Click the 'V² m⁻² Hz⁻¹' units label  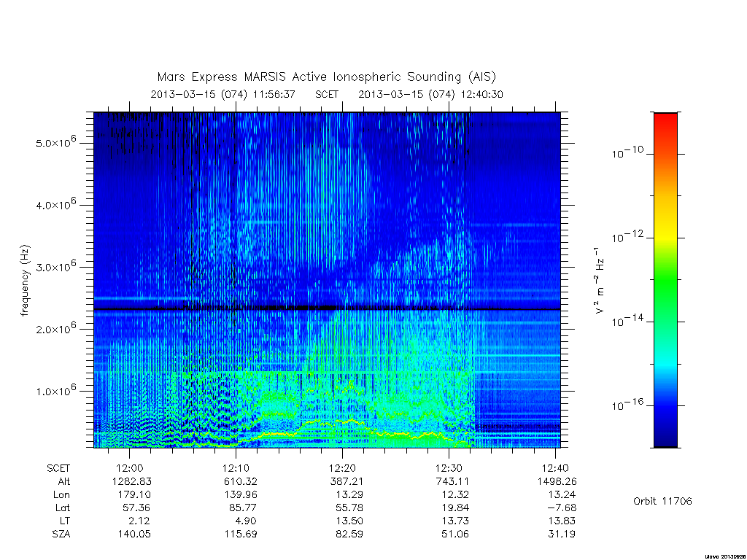click(x=599, y=281)
